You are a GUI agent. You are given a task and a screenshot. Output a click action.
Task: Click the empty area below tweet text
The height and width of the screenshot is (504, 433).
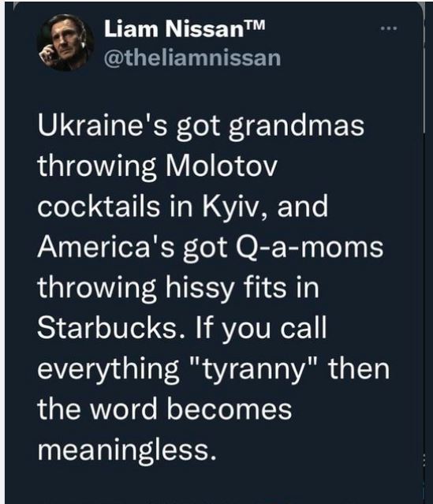[212, 485]
